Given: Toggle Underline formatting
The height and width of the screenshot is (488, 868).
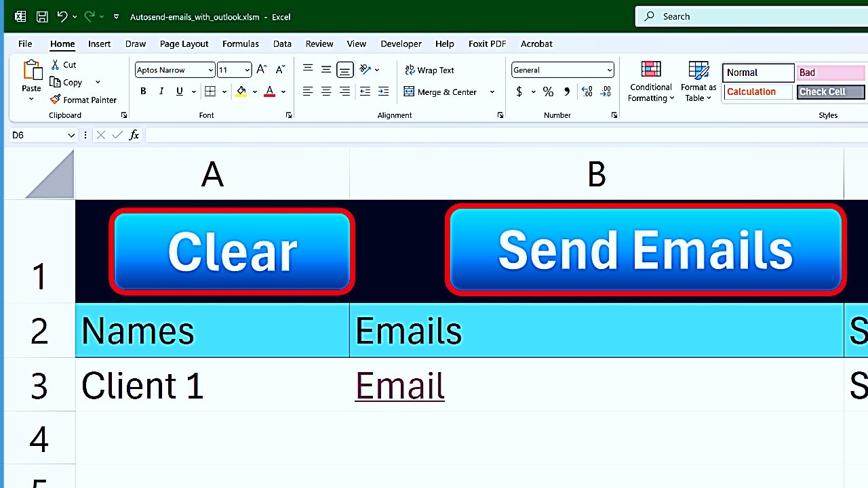Looking at the screenshot, I should click(x=179, y=91).
